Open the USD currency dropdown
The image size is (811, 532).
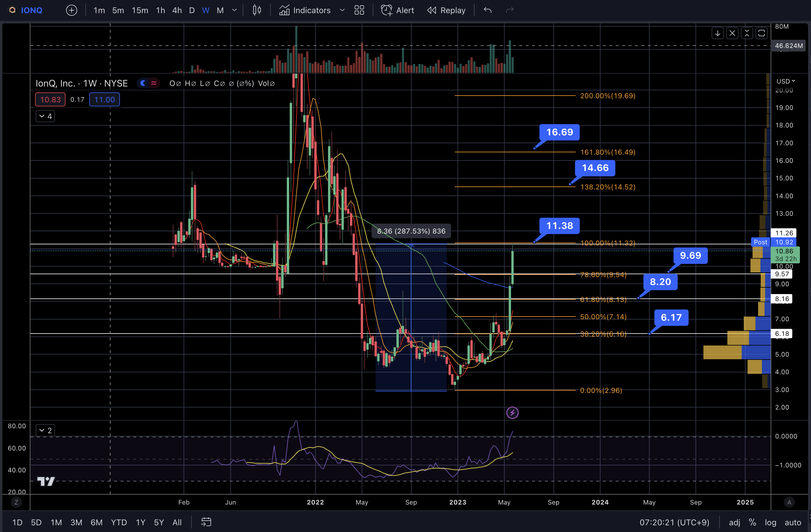pyautogui.click(x=785, y=81)
